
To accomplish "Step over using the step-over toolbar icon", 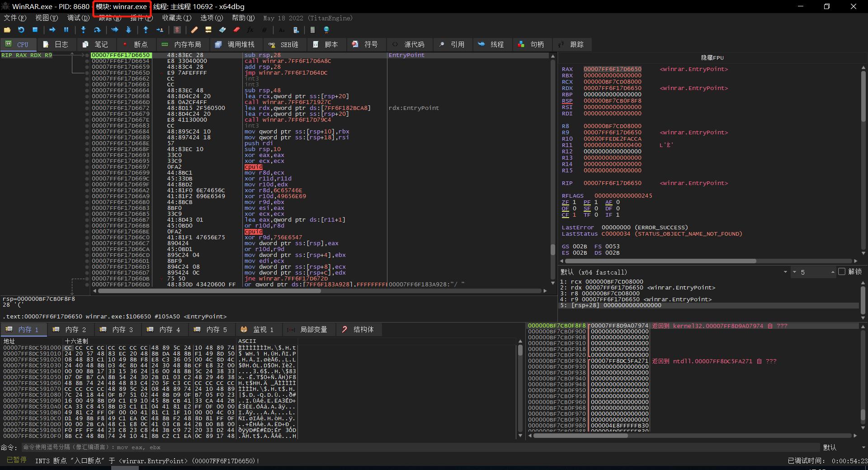I will coord(97,30).
